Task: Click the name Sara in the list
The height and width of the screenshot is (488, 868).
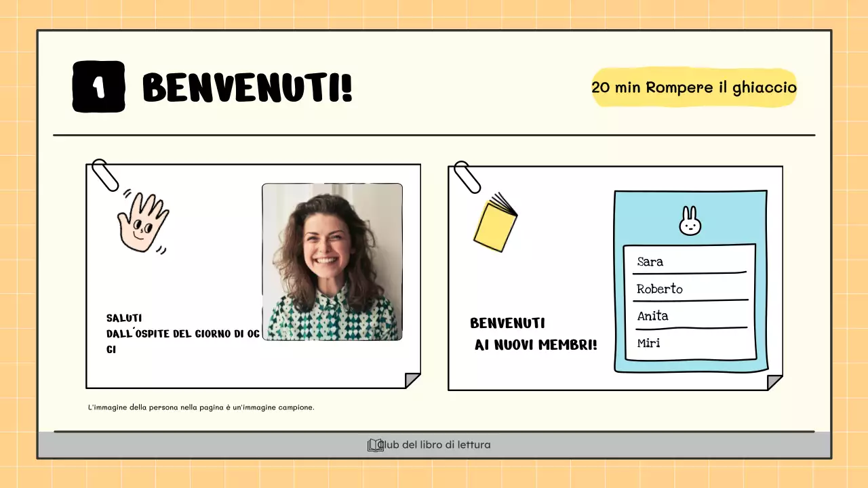Action: coord(650,262)
